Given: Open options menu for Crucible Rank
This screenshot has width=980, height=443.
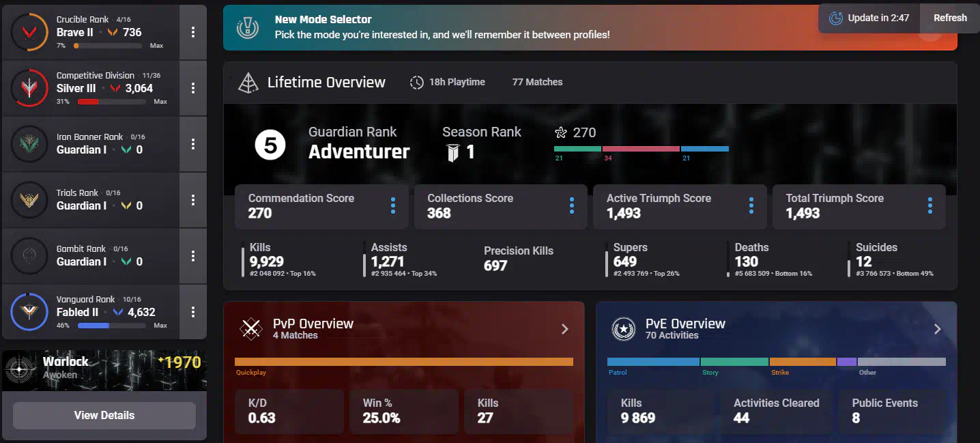Looking at the screenshot, I should tap(193, 32).
